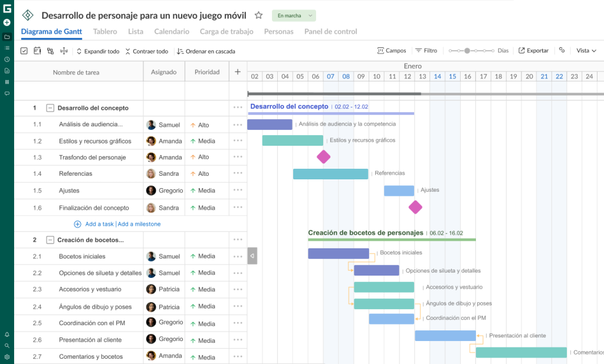Viewport: 604px width, 364px height.
Task: Click the Prioridad column header
Action: coord(207,71)
